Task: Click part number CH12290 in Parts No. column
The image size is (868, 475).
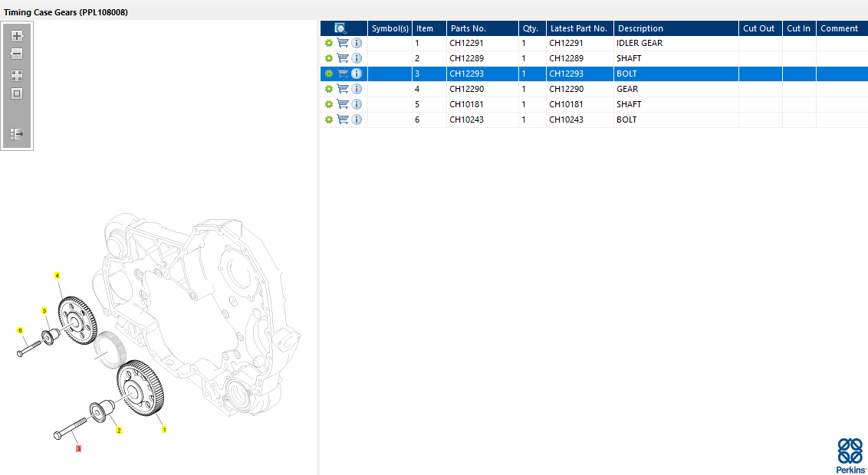Action: click(x=467, y=89)
